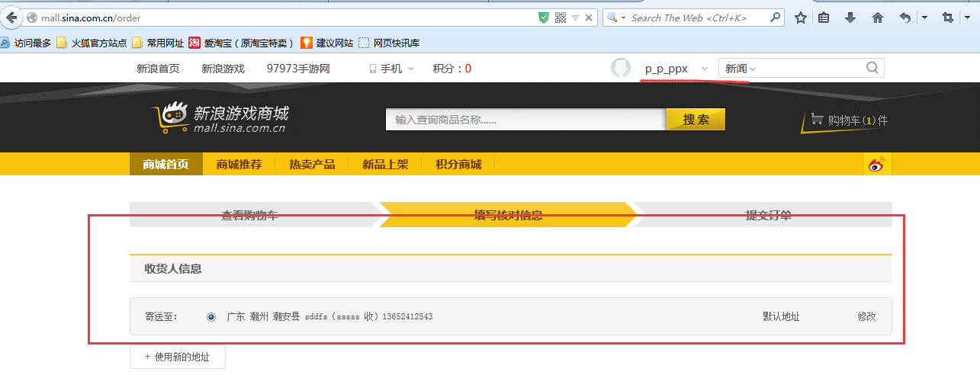Open the bookmarks list icon
980x375 pixels.
pyautogui.click(x=824, y=18)
